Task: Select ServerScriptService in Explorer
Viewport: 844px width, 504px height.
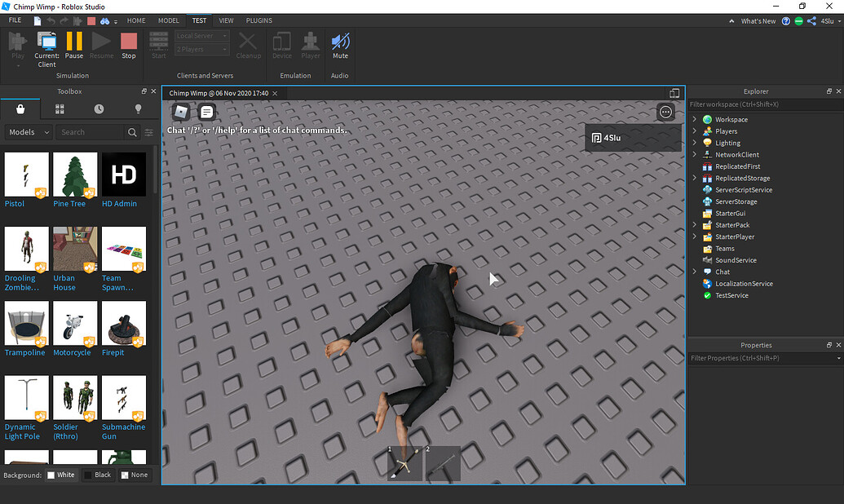Action: point(744,190)
